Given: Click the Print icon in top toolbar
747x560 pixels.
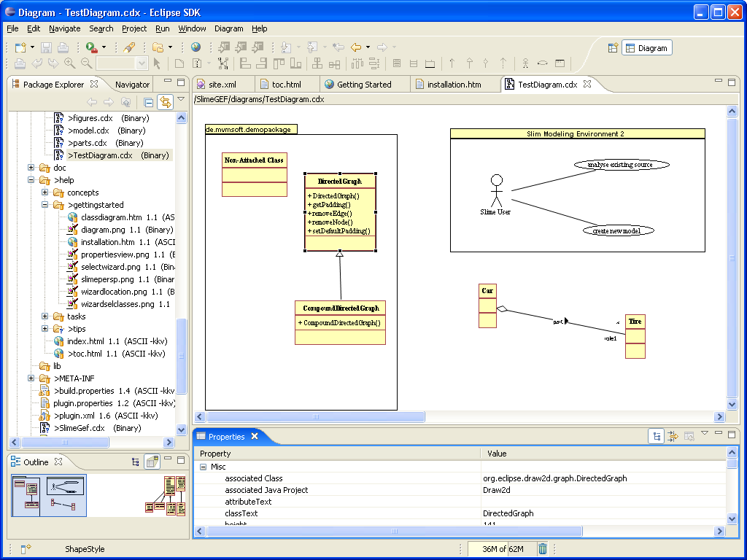Looking at the screenshot, I should pos(63,47).
